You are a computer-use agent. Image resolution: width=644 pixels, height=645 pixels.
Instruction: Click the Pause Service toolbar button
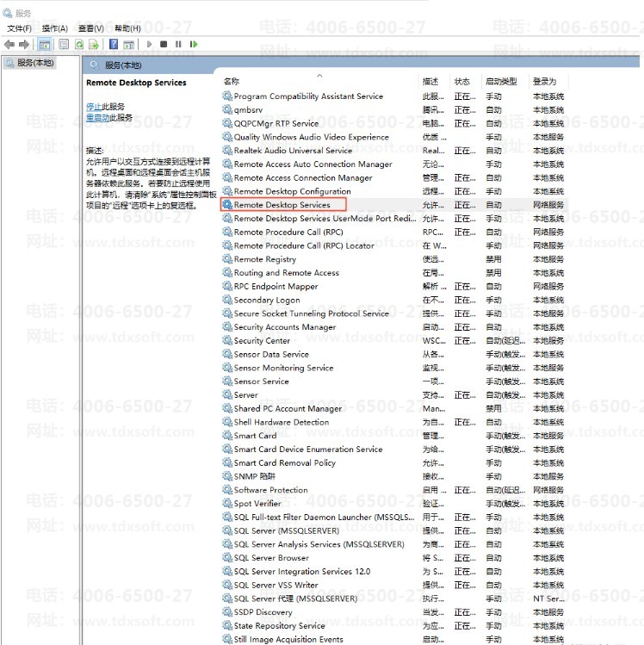[178, 44]
